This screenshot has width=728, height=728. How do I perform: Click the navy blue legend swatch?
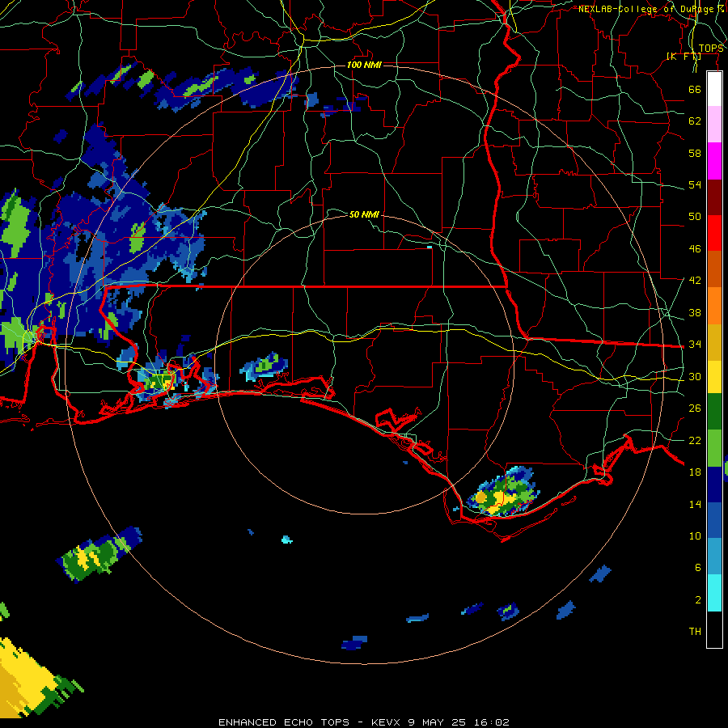point(714,485)
